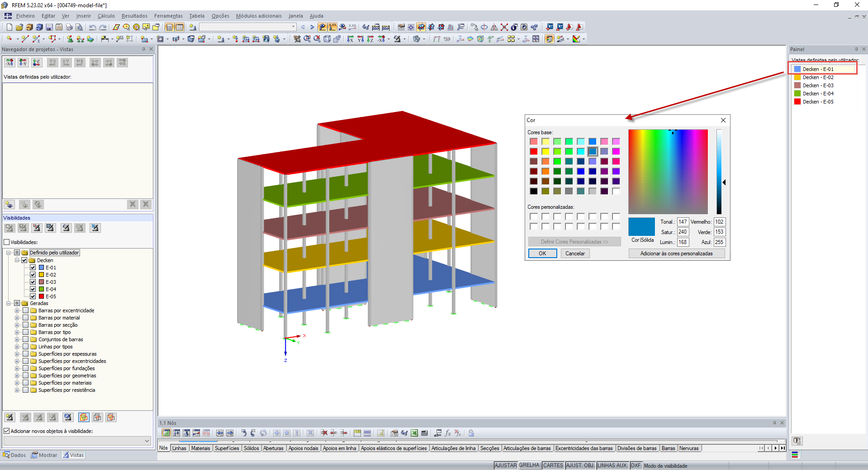Expand Barras por excentricidade folder
Screen dimensions: 868x470
(17, 310)
